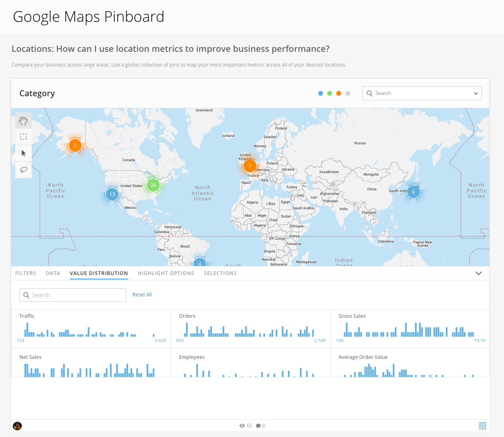Switch to the FILTERS tab
The image size is (504, 437).
tap(25, 273)
